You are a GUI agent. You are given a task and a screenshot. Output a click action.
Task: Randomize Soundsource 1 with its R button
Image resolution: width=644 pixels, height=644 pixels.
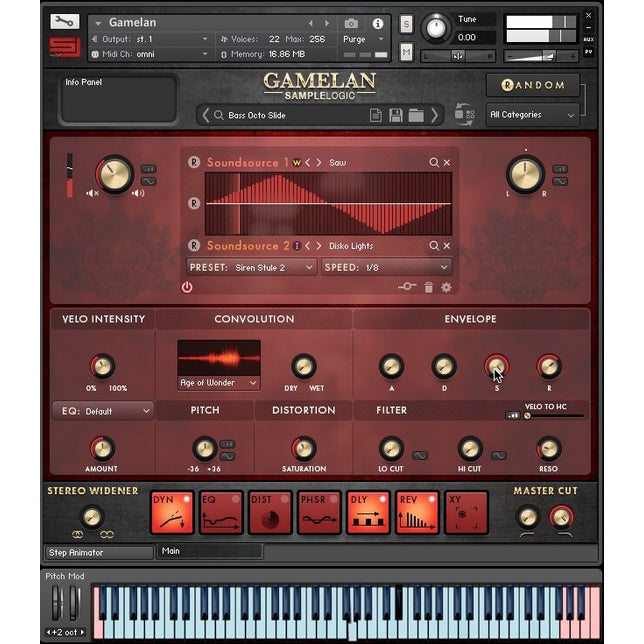point(194,162)
